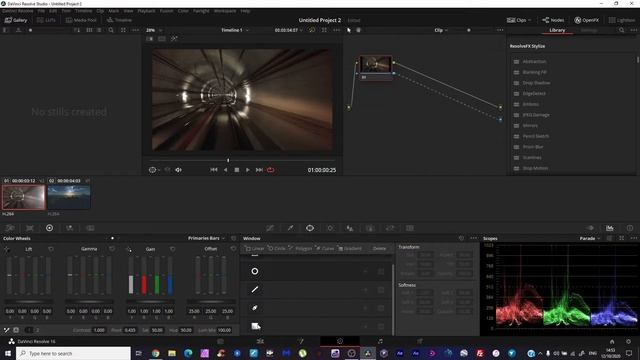Open the Workspace menu
The height and width of the screenshot is (360, 640).
click(225, 11)
